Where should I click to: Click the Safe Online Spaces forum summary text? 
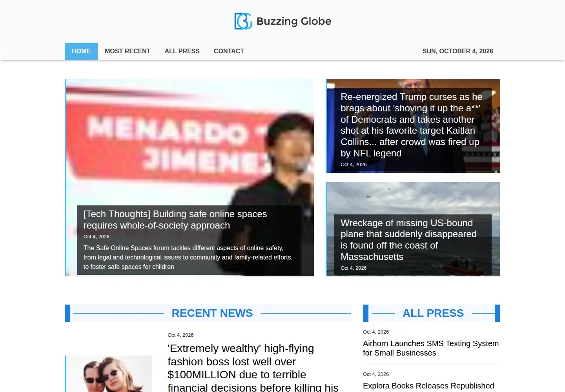[188, 258]
